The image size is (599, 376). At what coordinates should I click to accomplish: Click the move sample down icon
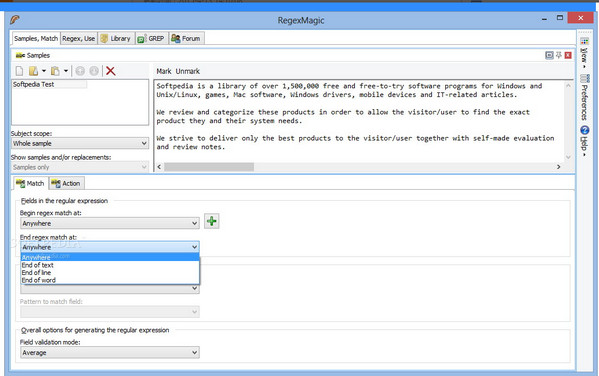(x=94, y=71)
